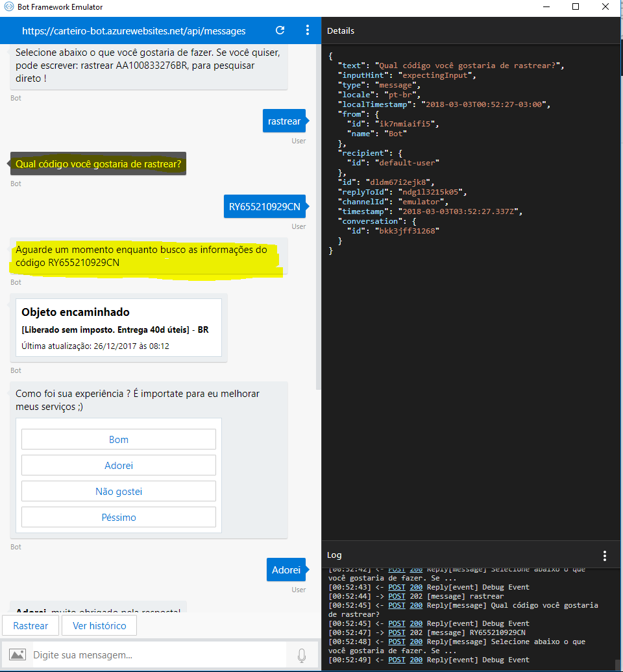Click the Ver histórico suggested action
The height and width of the screenshot is (672, 623).
pos(99,626)
